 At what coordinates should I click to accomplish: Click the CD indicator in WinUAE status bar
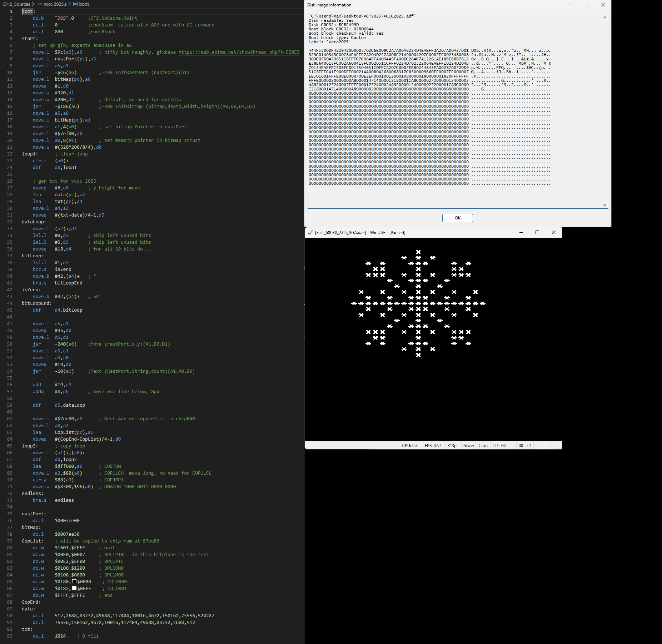click(495, 445)
